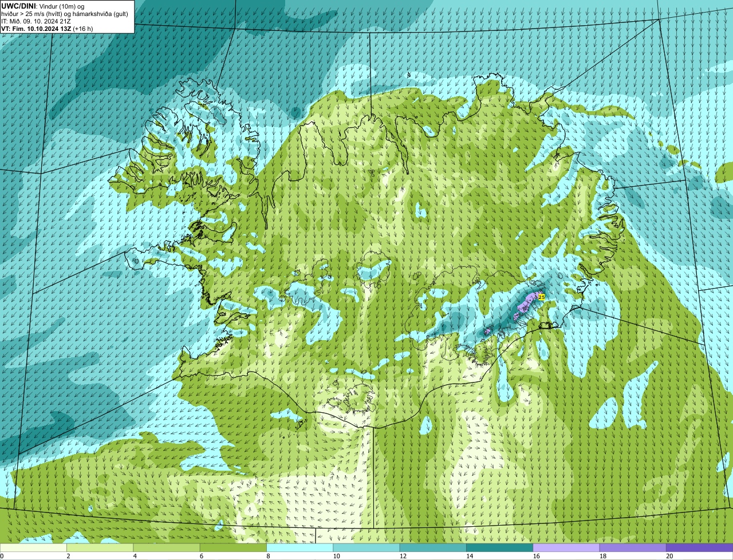Click the above-20 m/s deep purple legend swatch
The height and width of the screenshot is (560, 733).
pyautogui.click(x=700, y=547)
